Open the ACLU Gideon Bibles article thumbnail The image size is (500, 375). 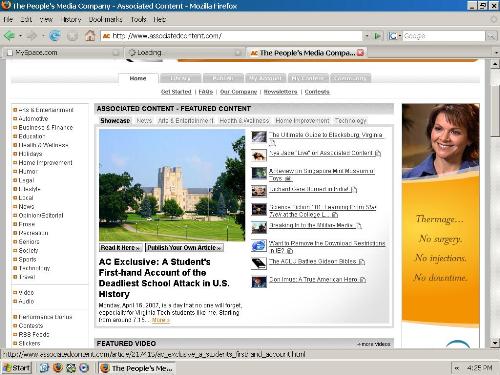click(x=259, y=263)
